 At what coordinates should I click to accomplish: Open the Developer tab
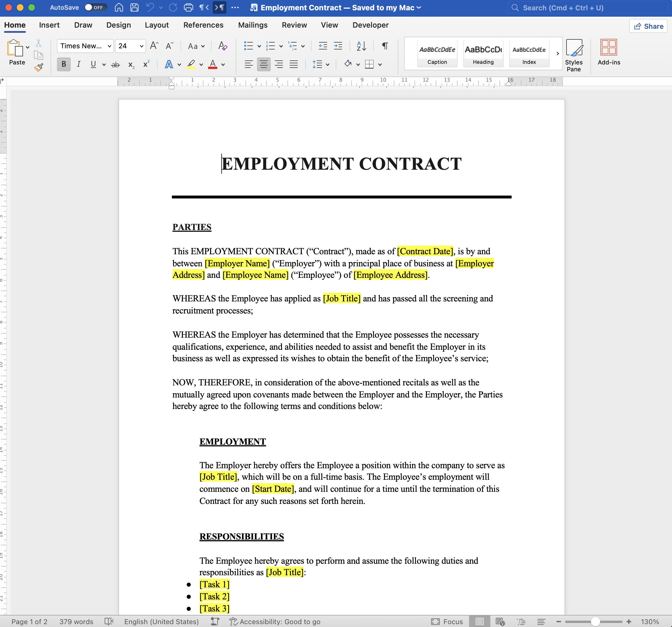point(370,25)
